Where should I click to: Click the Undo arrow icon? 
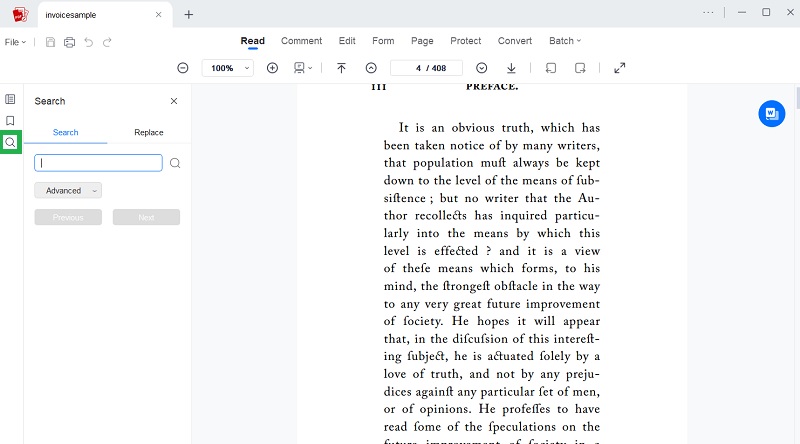coord(89,42)
